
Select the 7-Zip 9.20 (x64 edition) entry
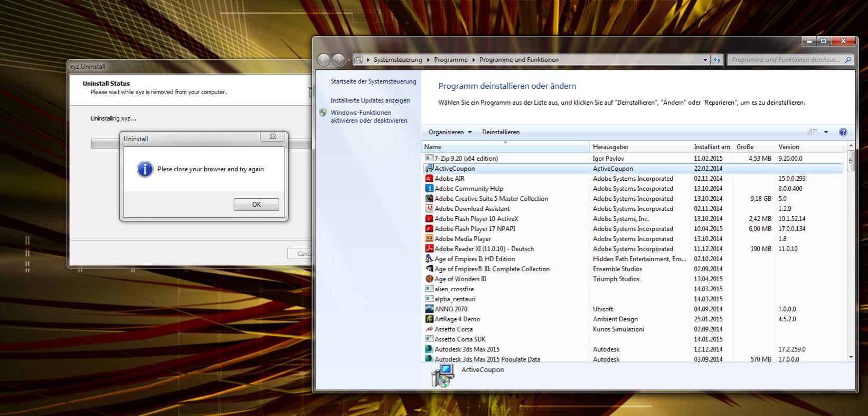(633, 158)
